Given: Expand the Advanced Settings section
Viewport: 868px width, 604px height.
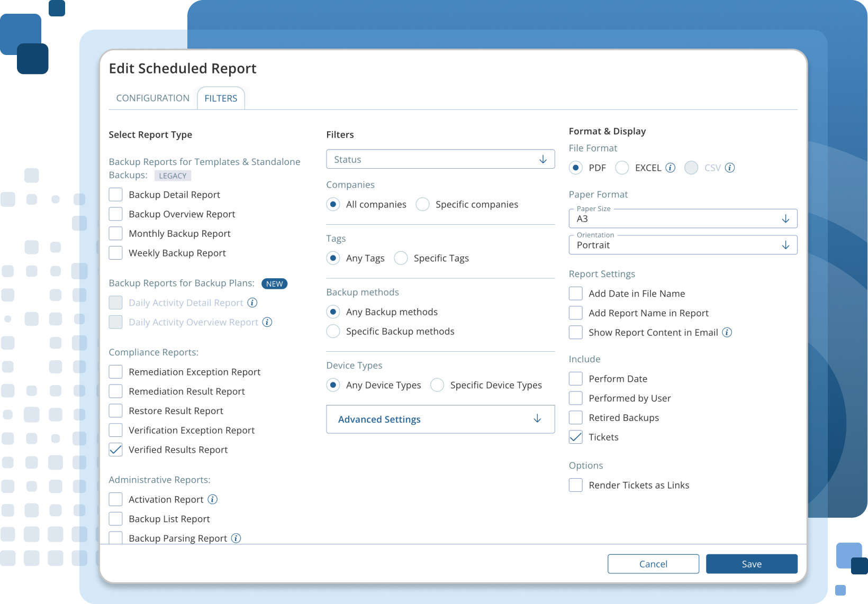Looking at the screenshot, I should click(x=440, y=419).
